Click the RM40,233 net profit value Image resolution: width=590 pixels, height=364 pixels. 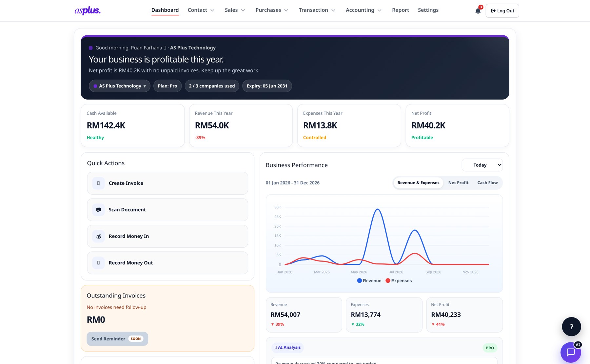click(446, 315)
